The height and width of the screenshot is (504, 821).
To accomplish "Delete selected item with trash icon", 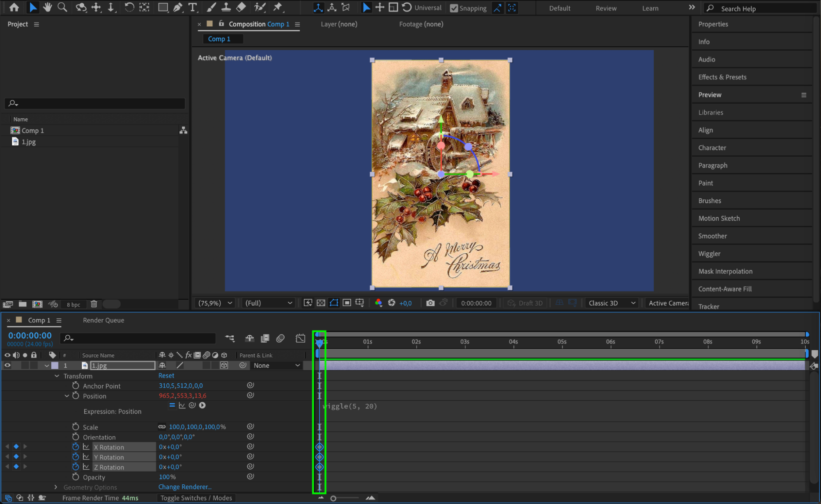I will click(x=94, y=304).
